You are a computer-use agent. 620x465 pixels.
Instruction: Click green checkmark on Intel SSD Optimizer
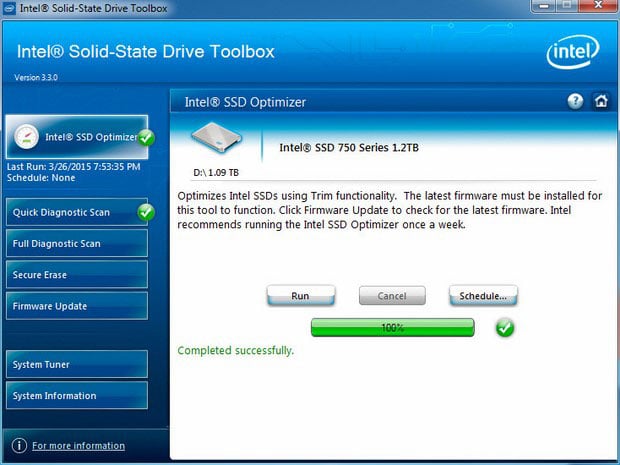[x=146, y=137]
